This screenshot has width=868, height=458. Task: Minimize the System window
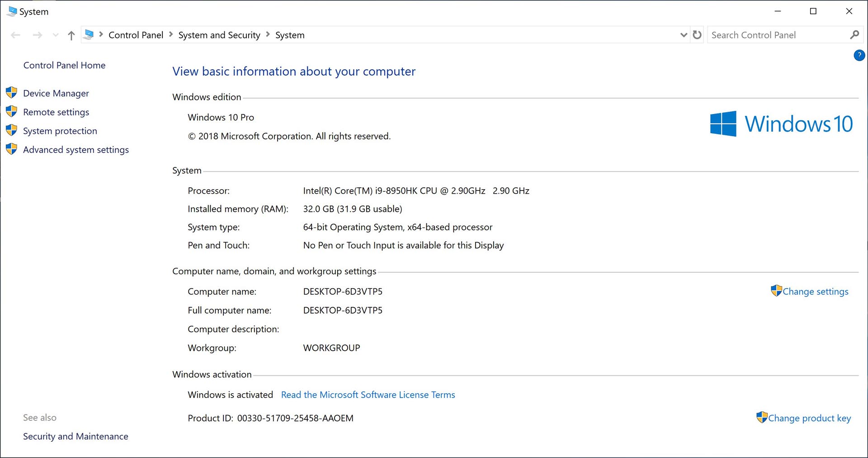778,11
